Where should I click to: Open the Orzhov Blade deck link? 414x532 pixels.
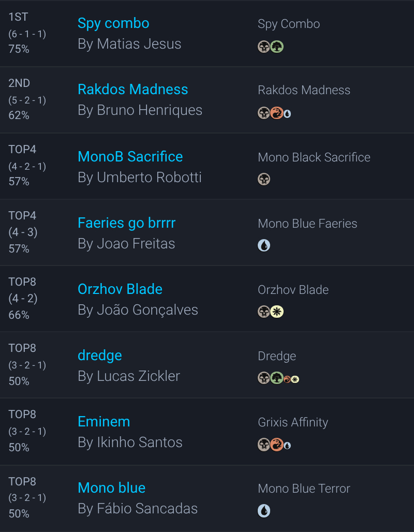(x=120, y=289)
